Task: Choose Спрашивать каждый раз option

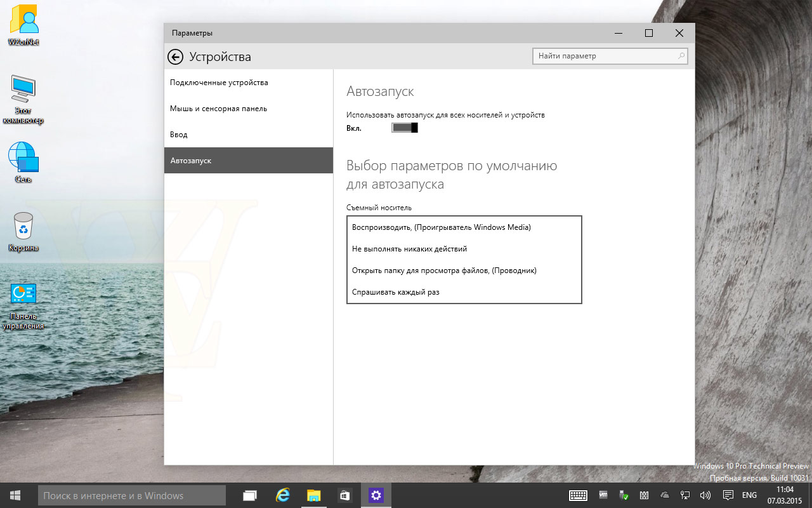Action: point(464,292)
